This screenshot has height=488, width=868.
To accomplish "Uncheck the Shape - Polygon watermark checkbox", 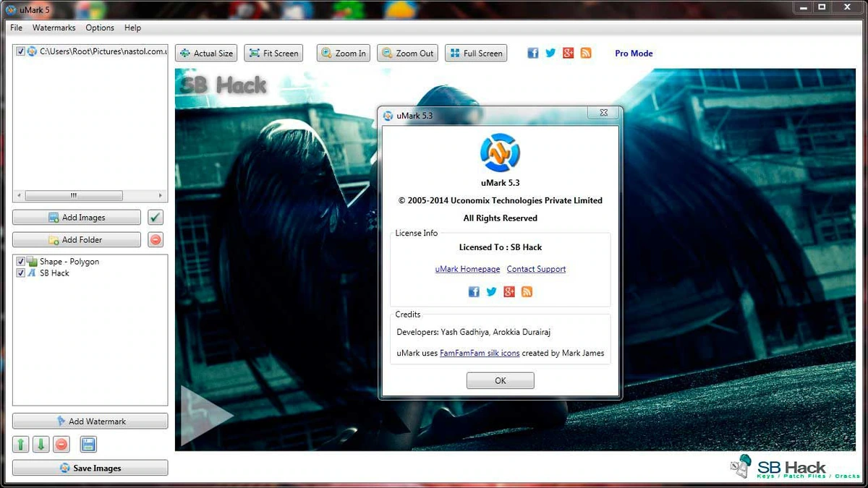I will click(x=20, y=262).
